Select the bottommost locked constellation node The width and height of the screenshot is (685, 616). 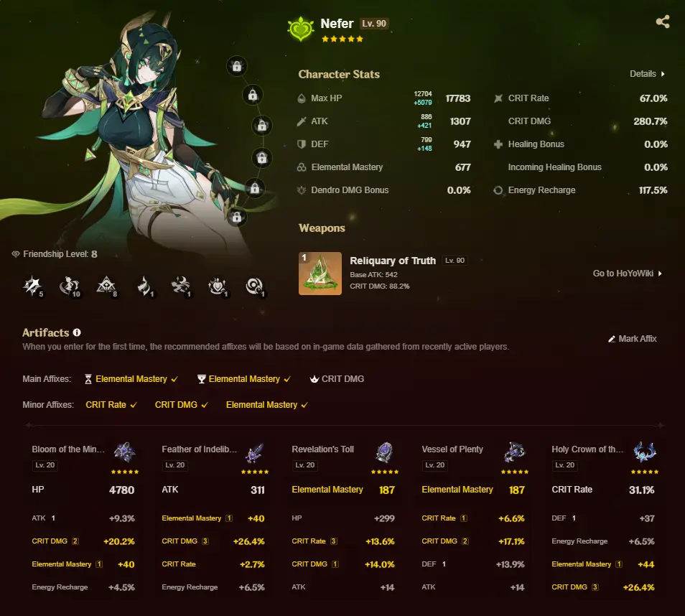[236, 217]
